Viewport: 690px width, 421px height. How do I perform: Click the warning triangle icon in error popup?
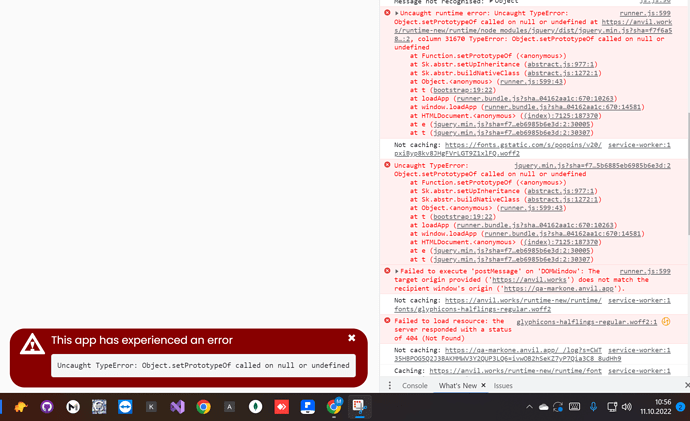tap(32, 344)
